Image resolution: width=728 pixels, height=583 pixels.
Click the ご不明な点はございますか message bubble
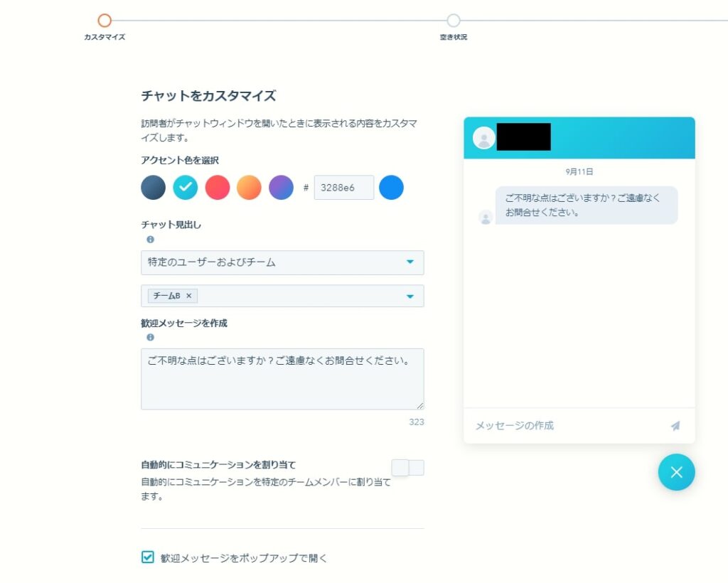587,205
